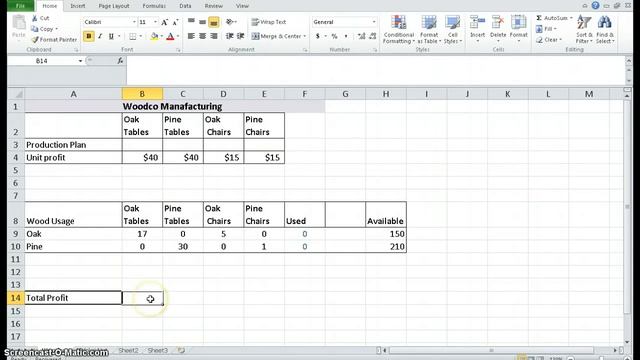Open the General number format dropdown
The image size is (640, 360).
pyautogui.click(x=373, y=22)
